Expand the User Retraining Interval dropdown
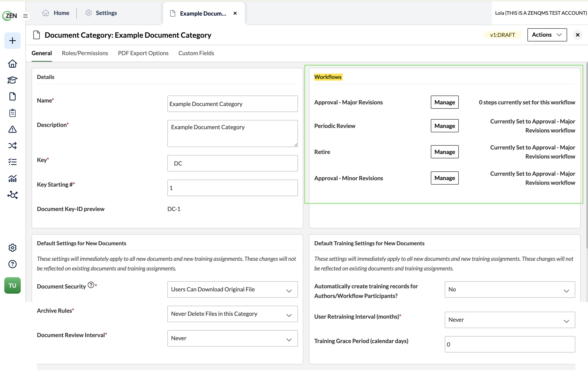 pyautogui.click(x=510, y=320)
